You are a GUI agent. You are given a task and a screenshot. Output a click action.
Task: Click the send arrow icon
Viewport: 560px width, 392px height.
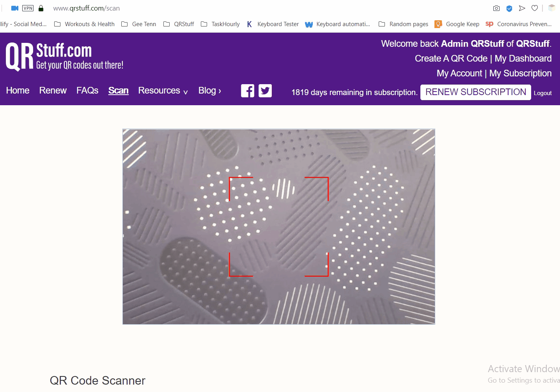[x=522, y=8]
